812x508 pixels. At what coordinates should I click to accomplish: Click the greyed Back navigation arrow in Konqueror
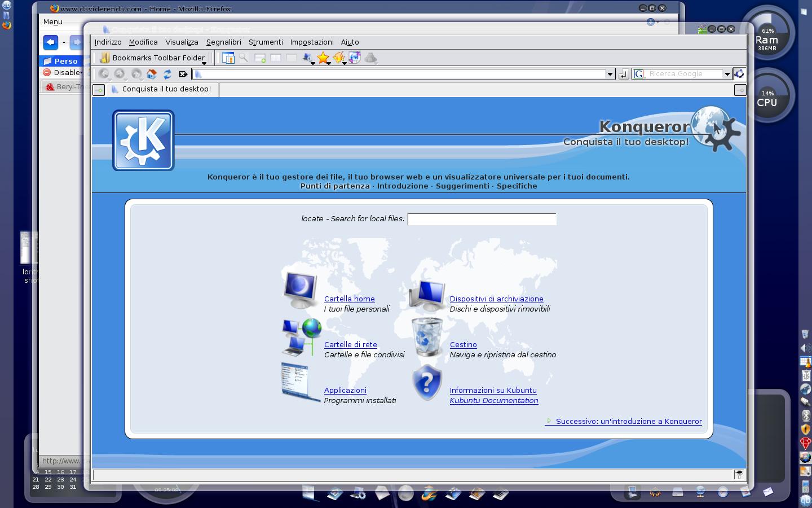[104, 74]
